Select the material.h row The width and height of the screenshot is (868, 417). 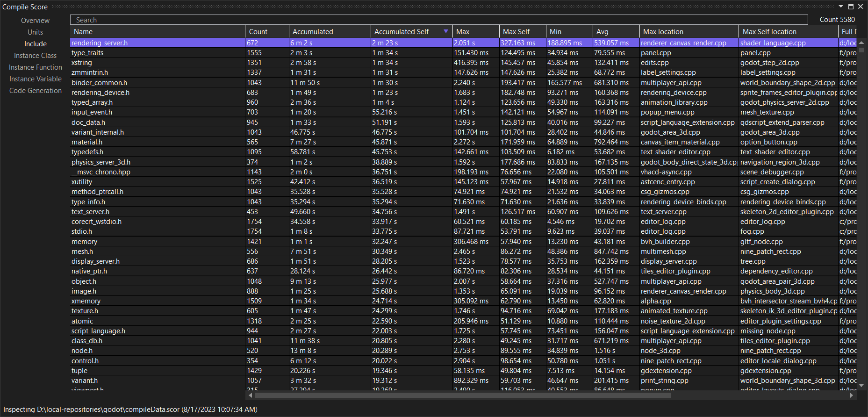(x=464, y=142)
